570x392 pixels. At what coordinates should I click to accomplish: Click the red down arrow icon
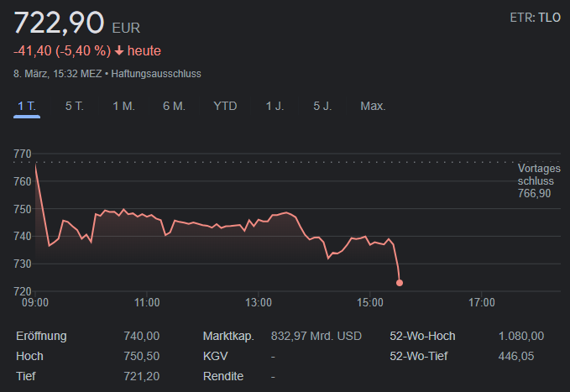coord(119,51)
